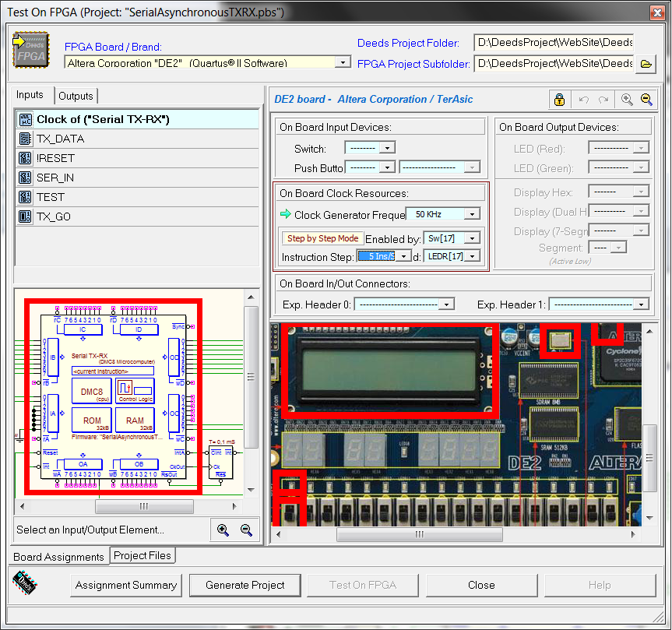Zoom out of the circuit schematic preview
The width and height of the screenshot is (672, 630).
point(246,530)
